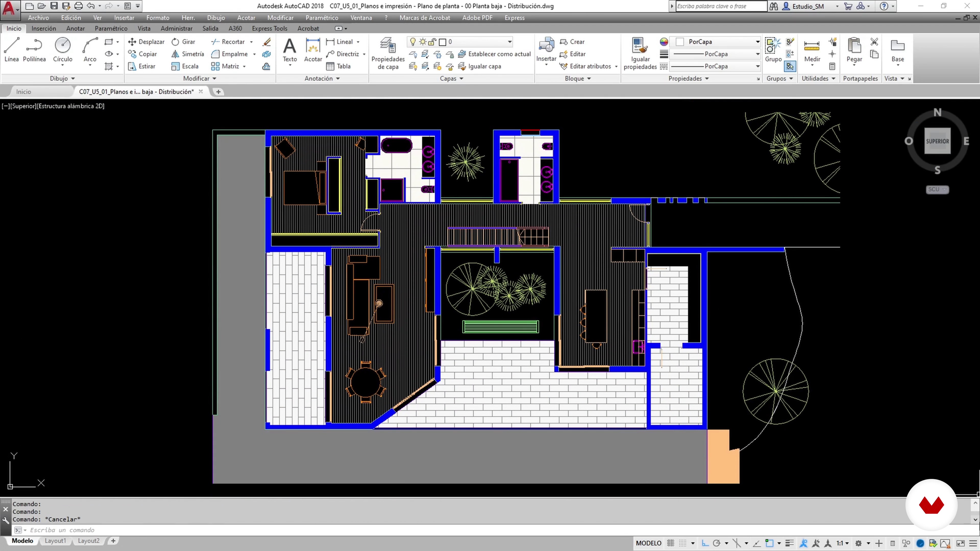Click the object color wheel swatch
This screenshot has height=551, width=980.
pyautogui.click(x=664, y=41)
